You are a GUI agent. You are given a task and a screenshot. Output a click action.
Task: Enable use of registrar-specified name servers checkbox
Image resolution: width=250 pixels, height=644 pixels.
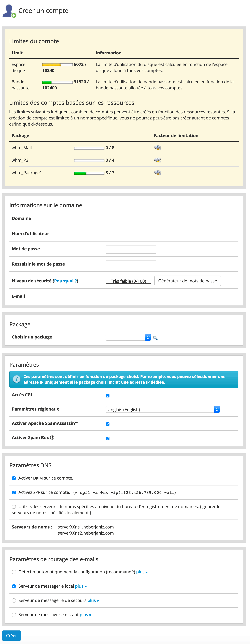coord(14,506)
